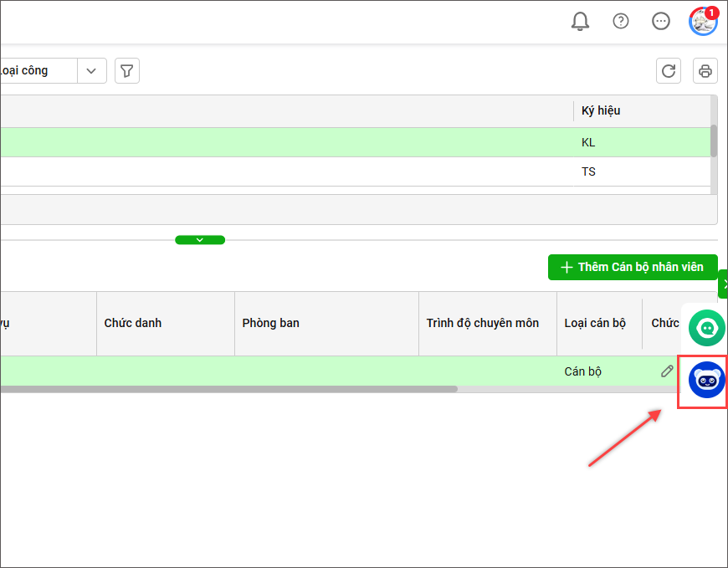Screen dimensions: 728x568
Task: Select the TS row in the table
Action: 335,171
